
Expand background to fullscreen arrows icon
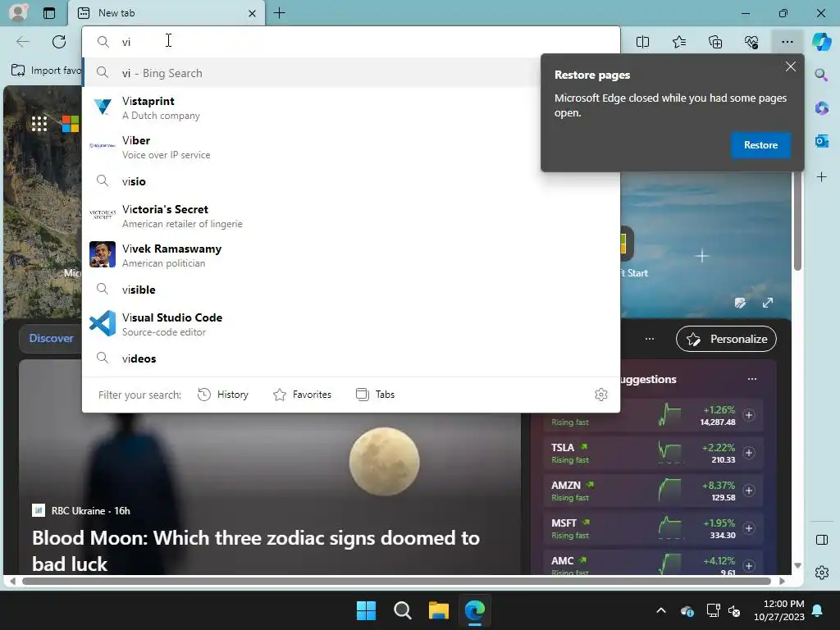click(768, 304)
